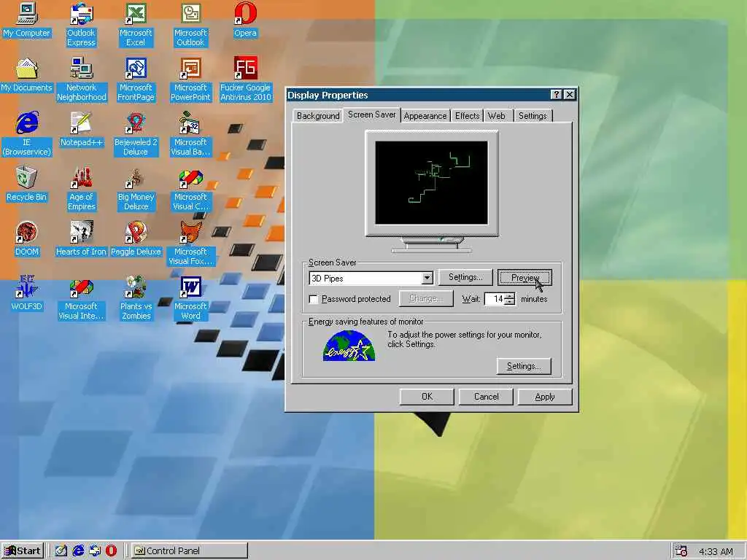
Task: Switch to the Appearance tab
Action: pos(425,116)
